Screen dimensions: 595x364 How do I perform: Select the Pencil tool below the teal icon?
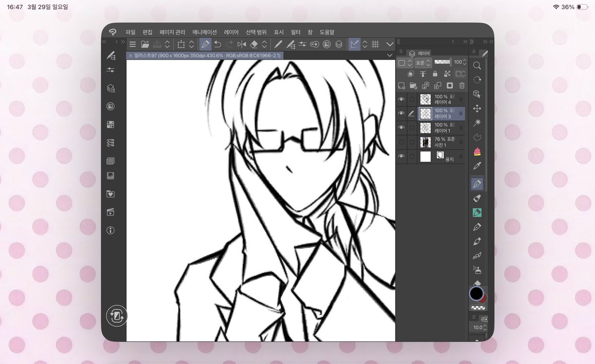477,227
